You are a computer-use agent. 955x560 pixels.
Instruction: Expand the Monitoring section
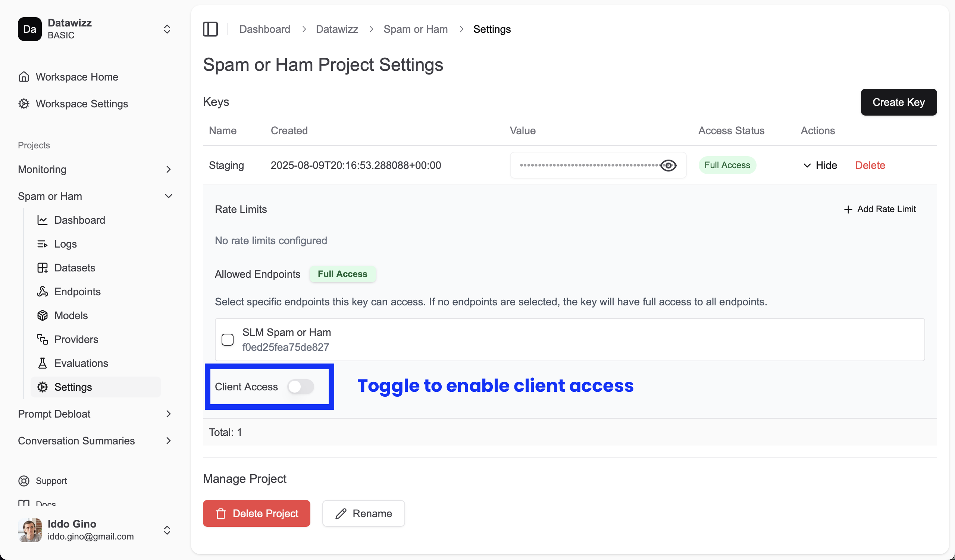(168, 169)
